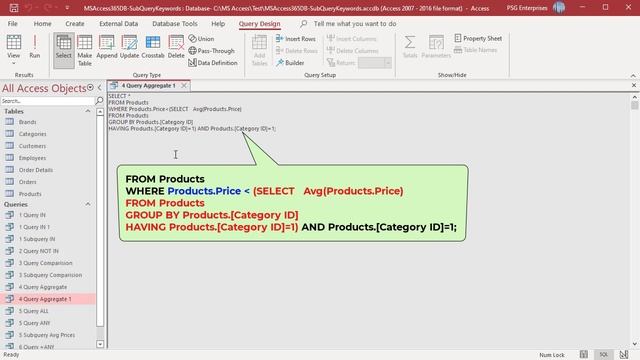640x360 pixels.
Task: Open the Database Tools tab
Action: tap(175, 24)
